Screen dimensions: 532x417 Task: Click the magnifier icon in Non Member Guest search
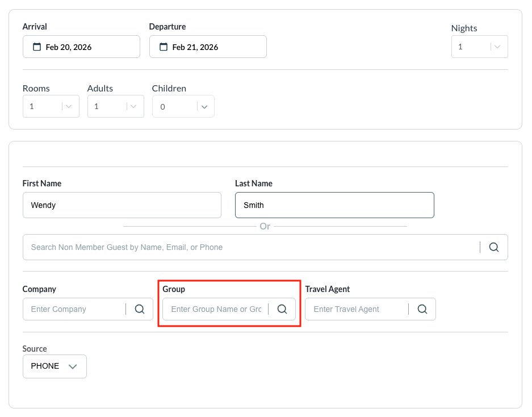tap(494, 247)
